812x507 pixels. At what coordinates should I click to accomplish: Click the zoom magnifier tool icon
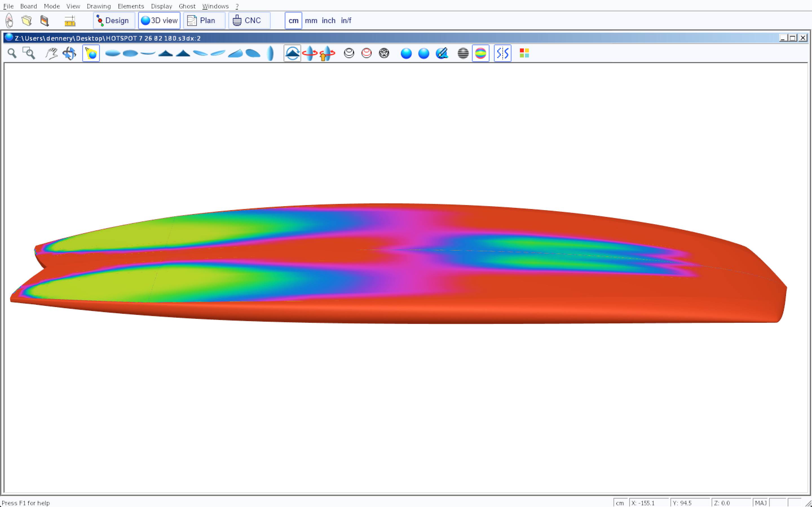(12, 53)
